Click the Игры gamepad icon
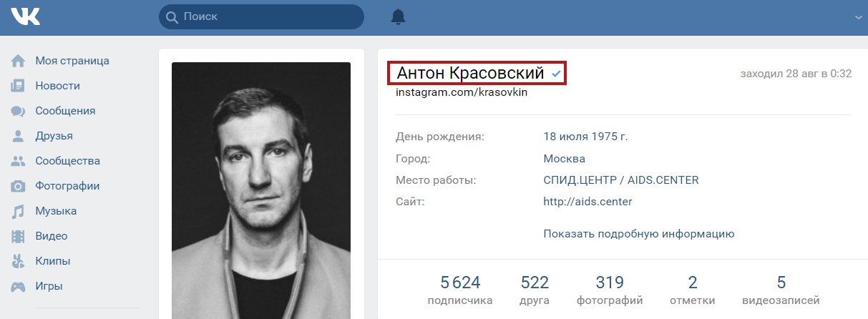The height and width of the screenshot is (319, 868). (x=18, y=286)
